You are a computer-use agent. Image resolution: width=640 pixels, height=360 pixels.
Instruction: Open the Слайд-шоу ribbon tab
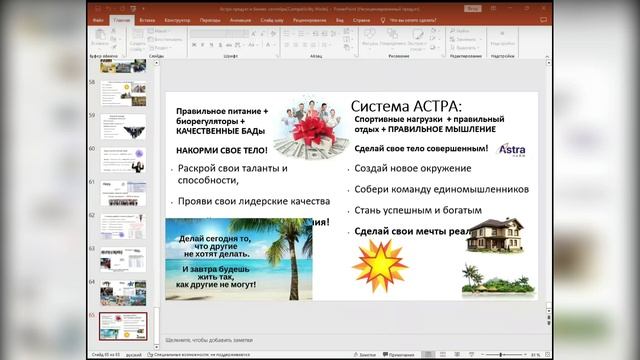coord(272,20)
